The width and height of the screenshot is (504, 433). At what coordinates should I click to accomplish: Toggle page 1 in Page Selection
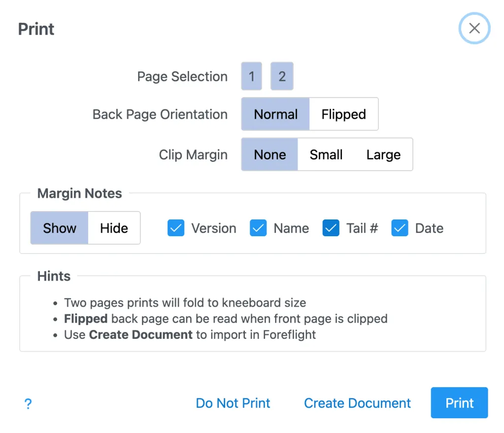251,76
